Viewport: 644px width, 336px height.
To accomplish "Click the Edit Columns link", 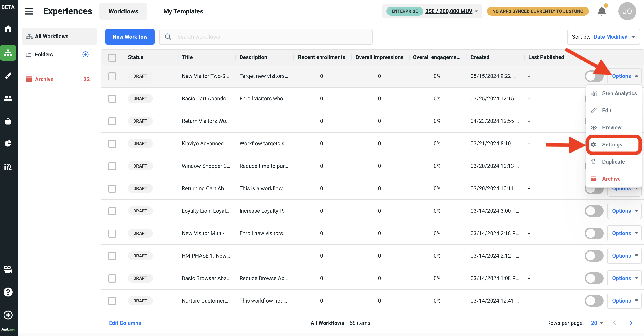I will pos(125,323).
